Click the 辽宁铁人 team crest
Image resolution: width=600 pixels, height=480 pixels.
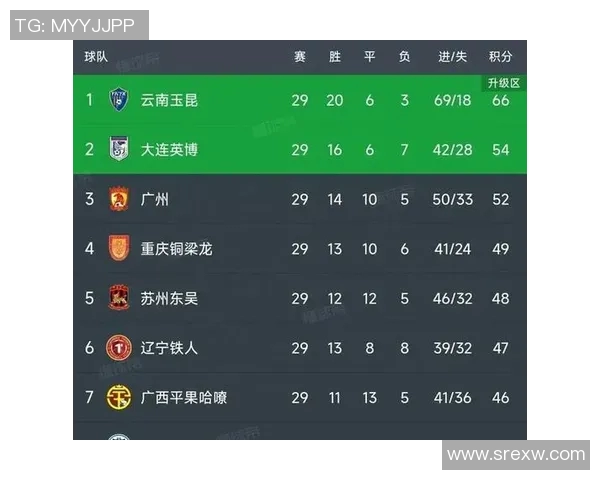pyautogui.click(x=119, y=348)
